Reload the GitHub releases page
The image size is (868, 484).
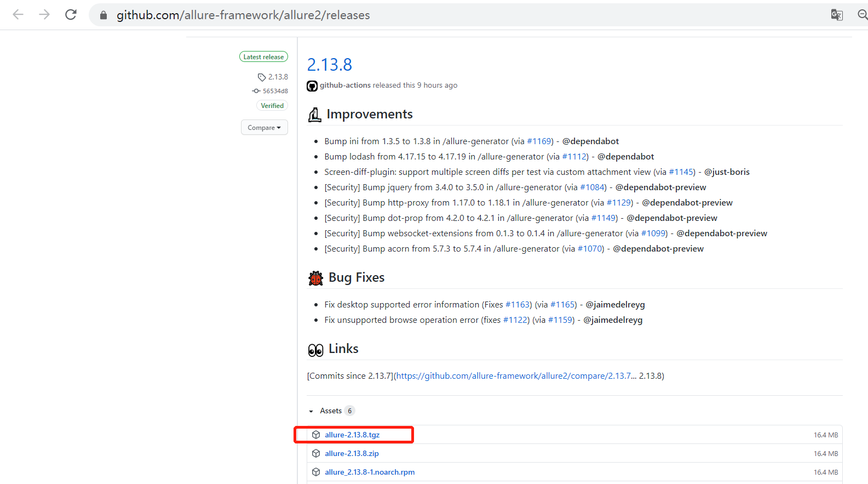pos(71,15)
